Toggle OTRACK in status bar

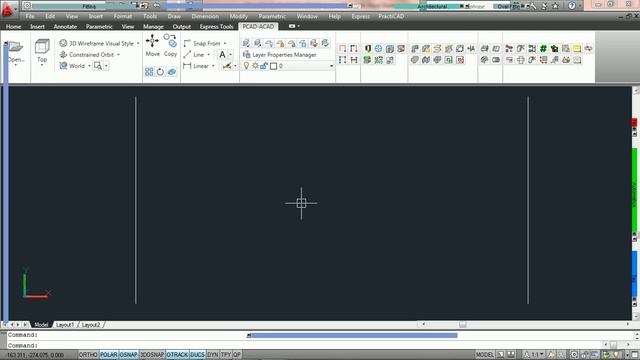[x=177, y=355]
